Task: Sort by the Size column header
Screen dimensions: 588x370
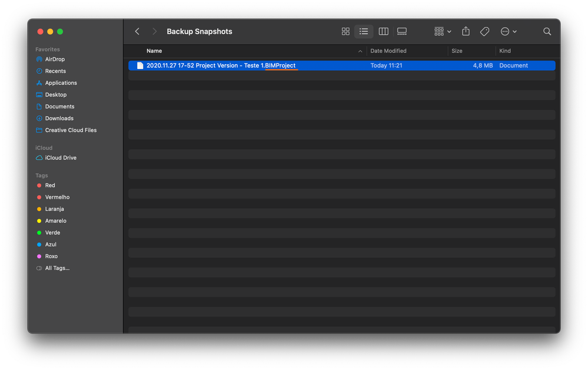Action: [x=457, y=51]
